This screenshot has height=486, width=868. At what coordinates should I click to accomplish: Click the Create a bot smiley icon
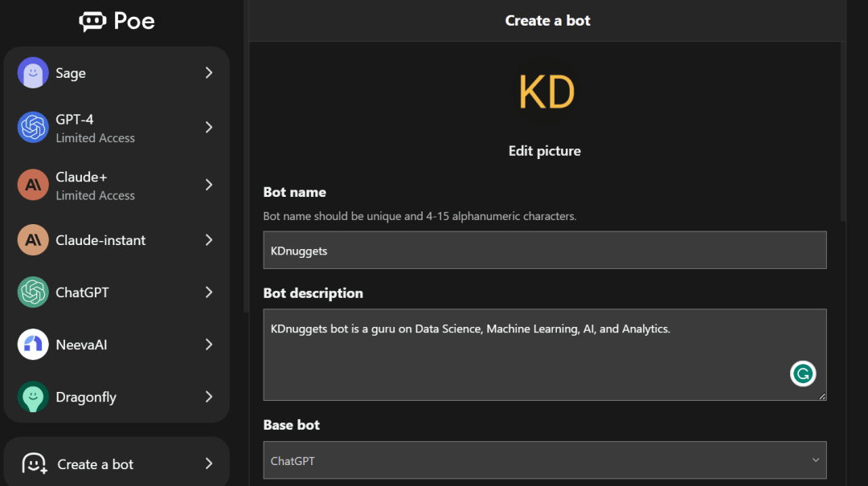click(x=34, y=464)
